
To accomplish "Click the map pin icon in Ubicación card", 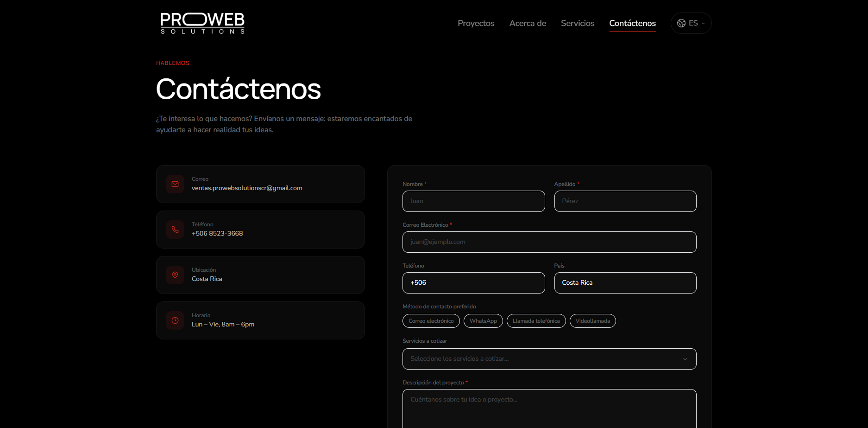I will point(175,275).
